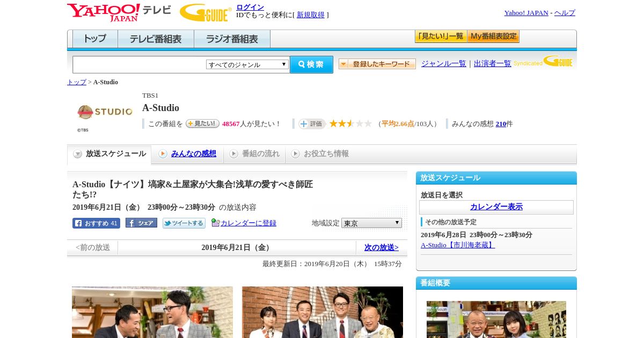Open the すべてのジャンル genre dropdown
The width and height of the screenshot is (644, 338).
(x=247, y=64)
